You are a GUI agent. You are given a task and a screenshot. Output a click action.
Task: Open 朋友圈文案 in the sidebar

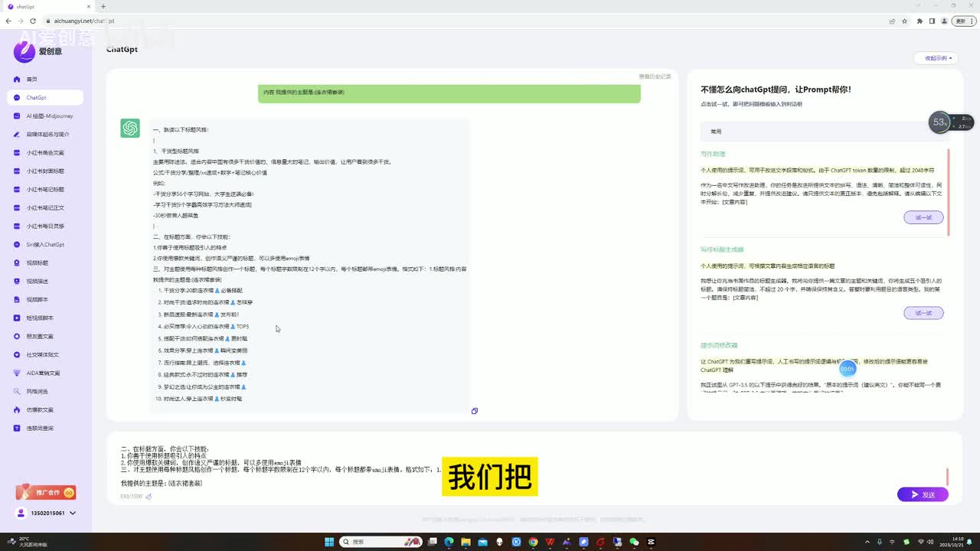click(40, 337)
